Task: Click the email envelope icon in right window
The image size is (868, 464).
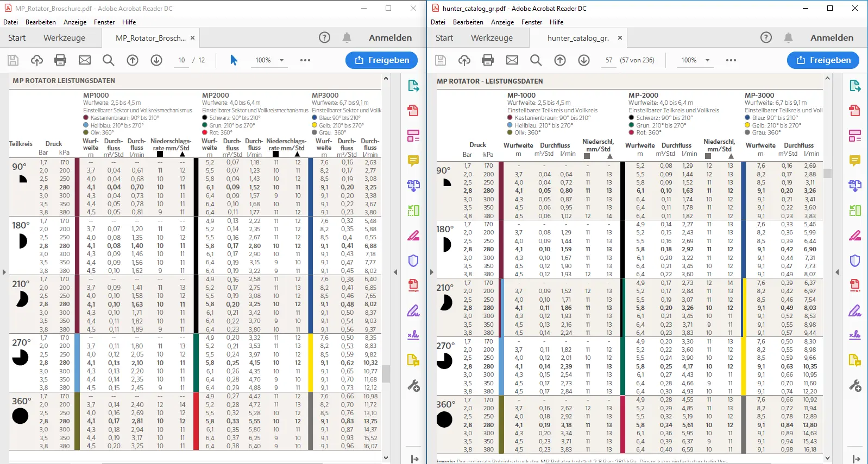Action: click(512, 60)
